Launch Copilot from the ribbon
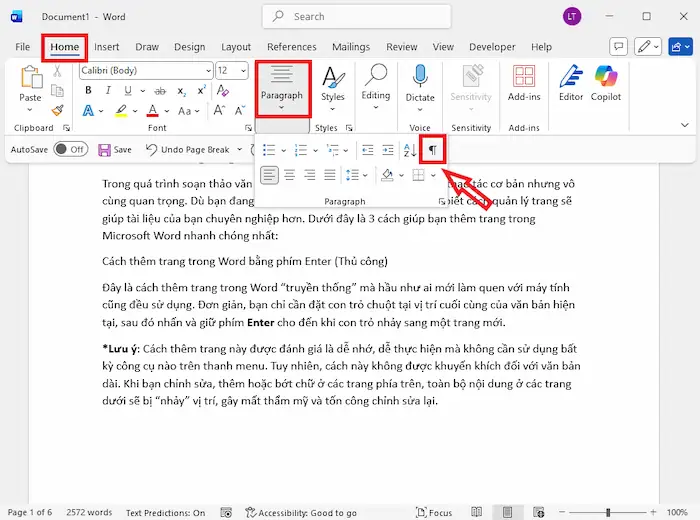Image resolution: width=700 pixels, height=520 pixels. (607, 84)
